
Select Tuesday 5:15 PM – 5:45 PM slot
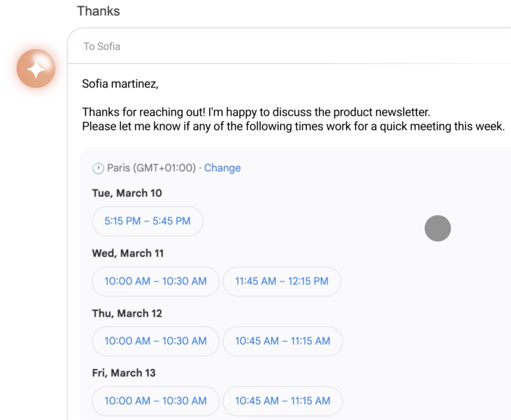(147, 221)
